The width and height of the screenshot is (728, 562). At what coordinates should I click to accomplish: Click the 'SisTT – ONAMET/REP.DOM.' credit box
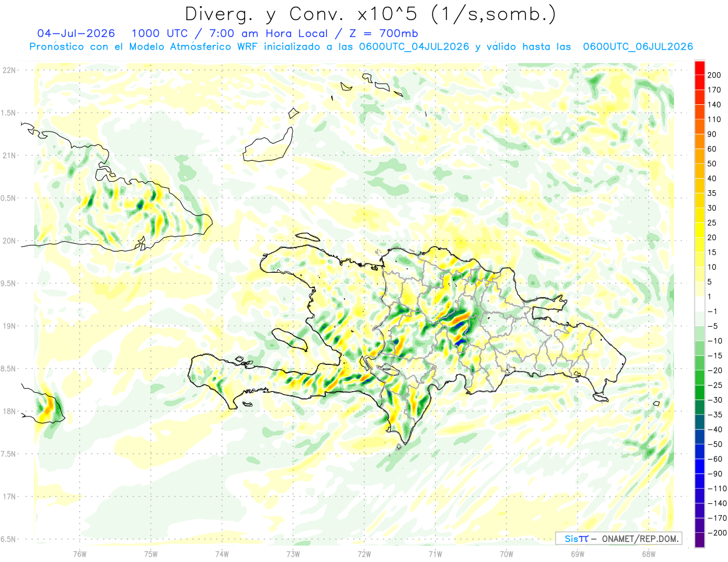click(x=618, y=538)
